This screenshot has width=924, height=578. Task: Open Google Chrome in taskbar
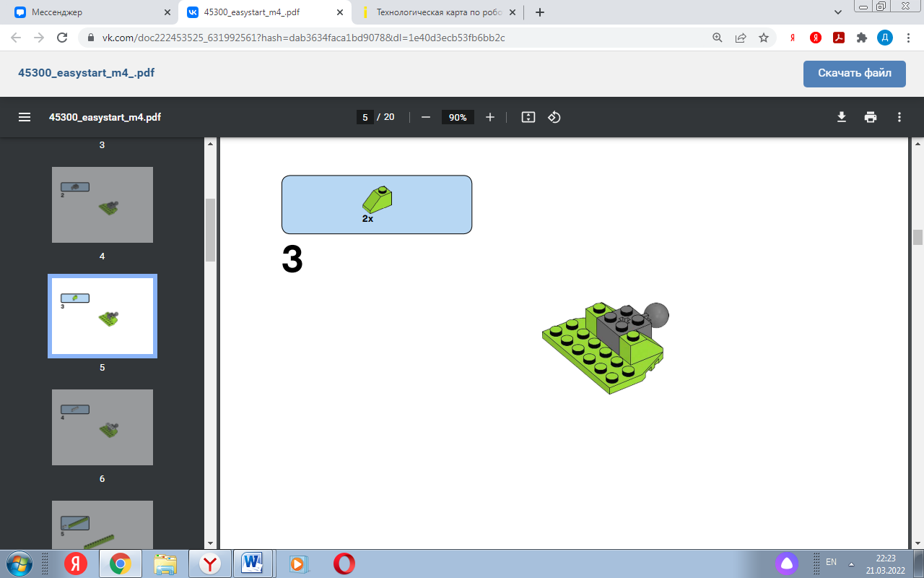pyautogui.click(x=120, y=563)
